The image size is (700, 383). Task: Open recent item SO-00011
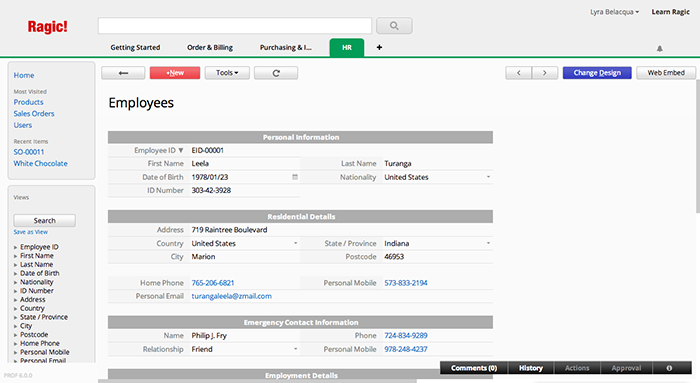pos(29,152)
